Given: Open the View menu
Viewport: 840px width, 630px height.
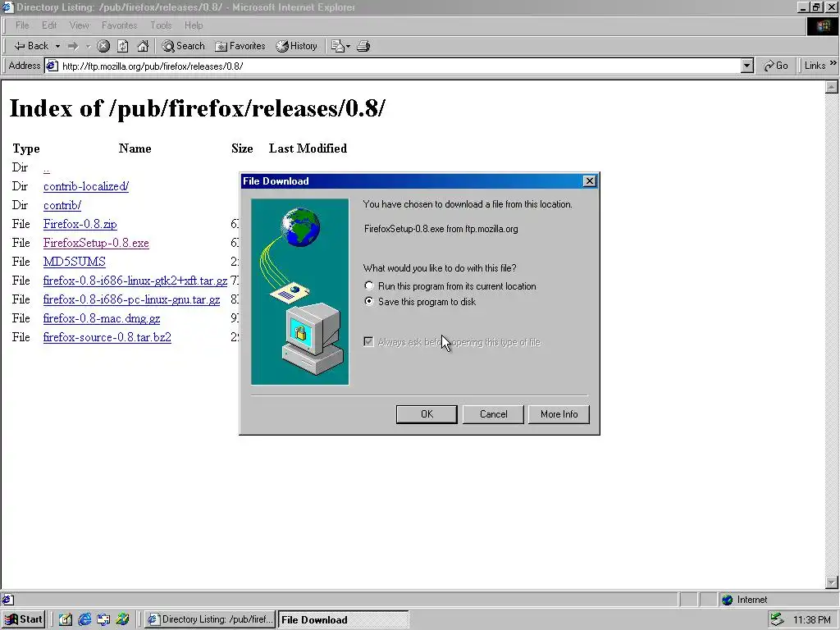Looking at the screenshot, I should tap(80, 25).
